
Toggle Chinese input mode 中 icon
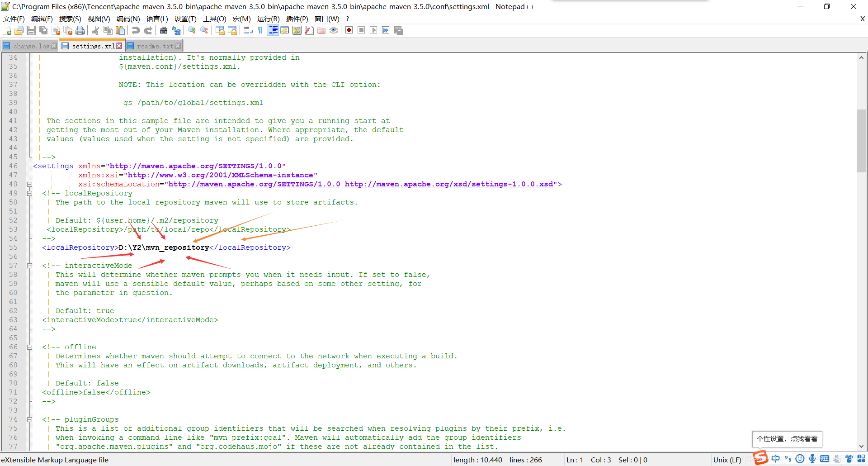coord(776,459)
